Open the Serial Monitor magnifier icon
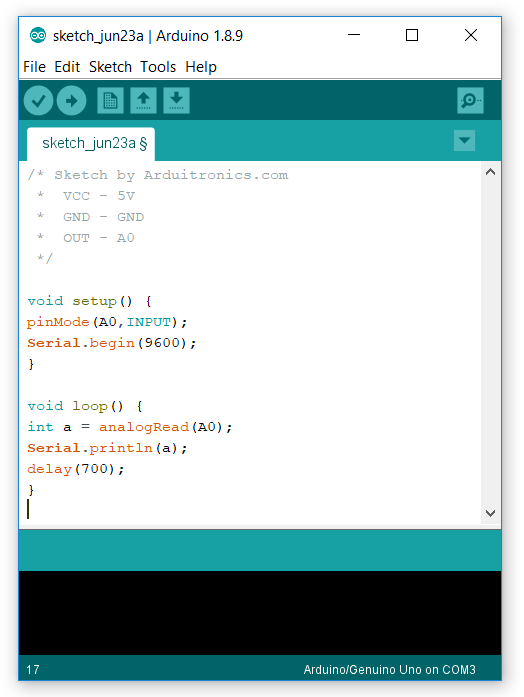The height and width of the screenshot is (697, 524). point(470,100)
